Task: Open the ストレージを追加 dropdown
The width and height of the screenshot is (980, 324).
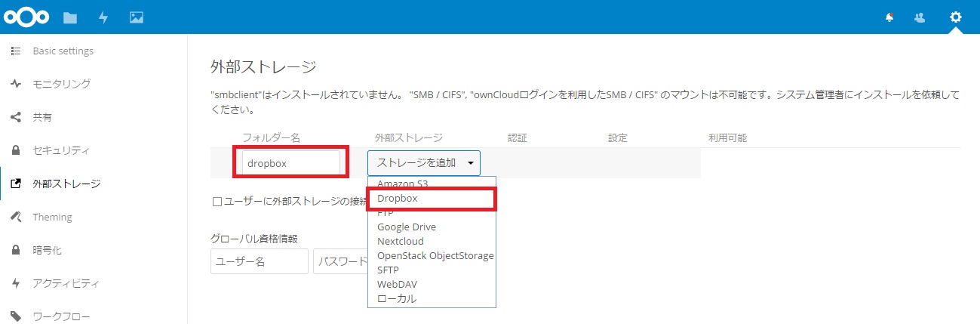Action: tap(424, 162)
